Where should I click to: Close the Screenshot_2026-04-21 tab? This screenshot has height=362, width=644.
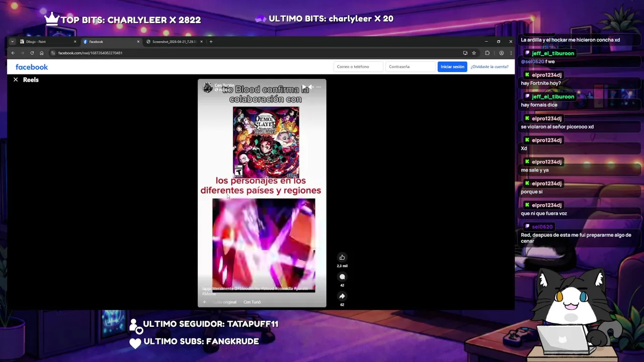click(x=201, y=42)
